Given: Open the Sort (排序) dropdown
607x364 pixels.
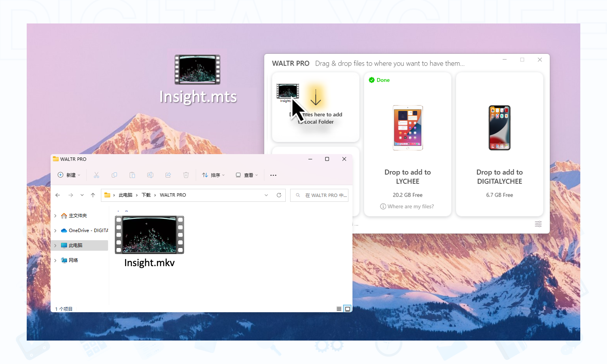Looking at the screenshot, I should tap(213, 175).
